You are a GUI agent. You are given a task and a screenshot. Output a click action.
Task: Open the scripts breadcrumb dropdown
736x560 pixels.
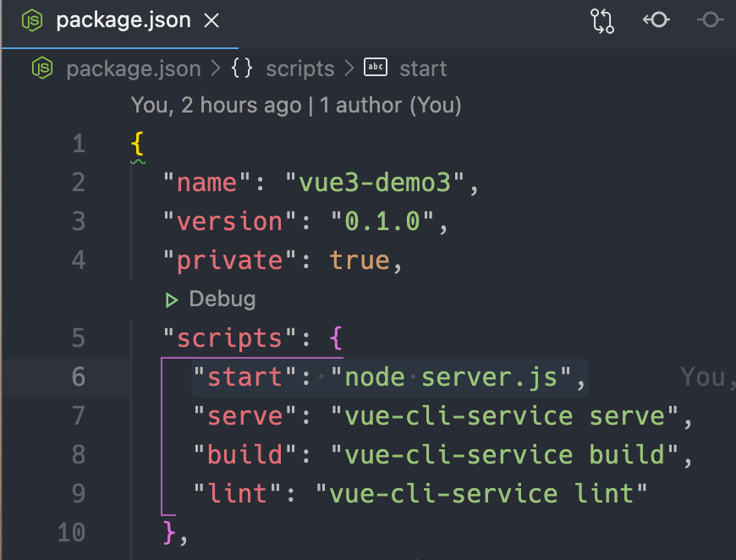point(299,69)
